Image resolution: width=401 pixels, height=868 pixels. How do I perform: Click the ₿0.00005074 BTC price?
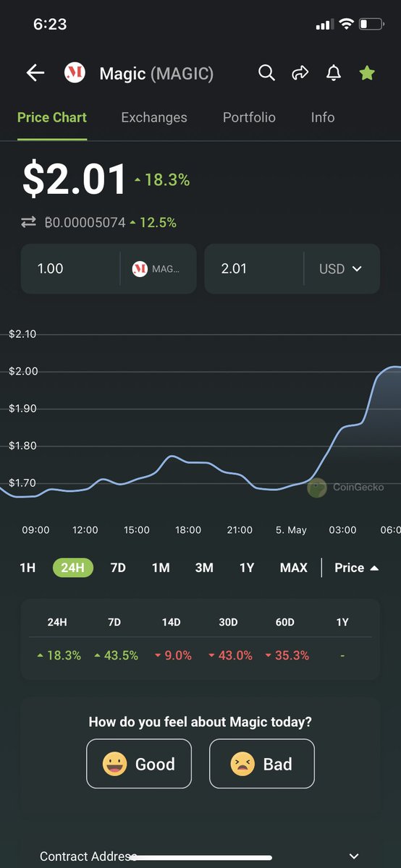85,223
